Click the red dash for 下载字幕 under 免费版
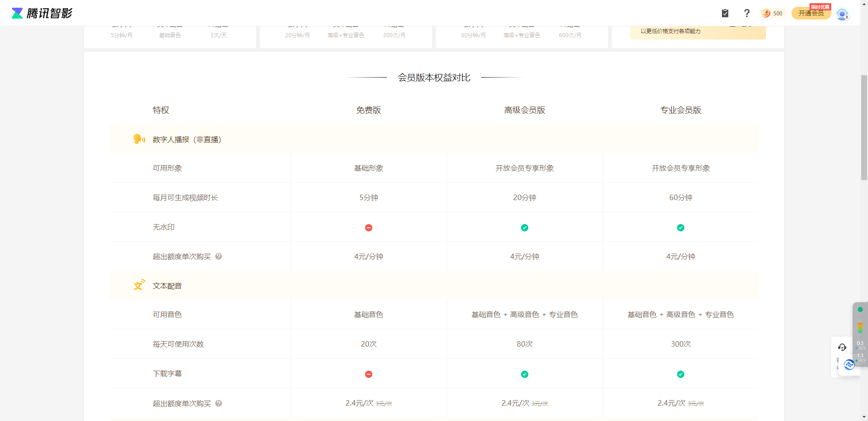The image size is (868, 421). coord(369,374)
